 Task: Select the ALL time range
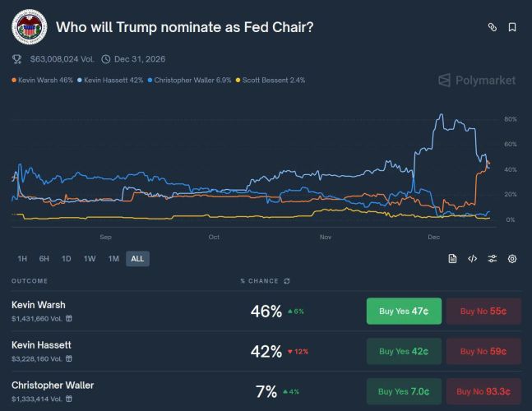(x=137, y=258)
